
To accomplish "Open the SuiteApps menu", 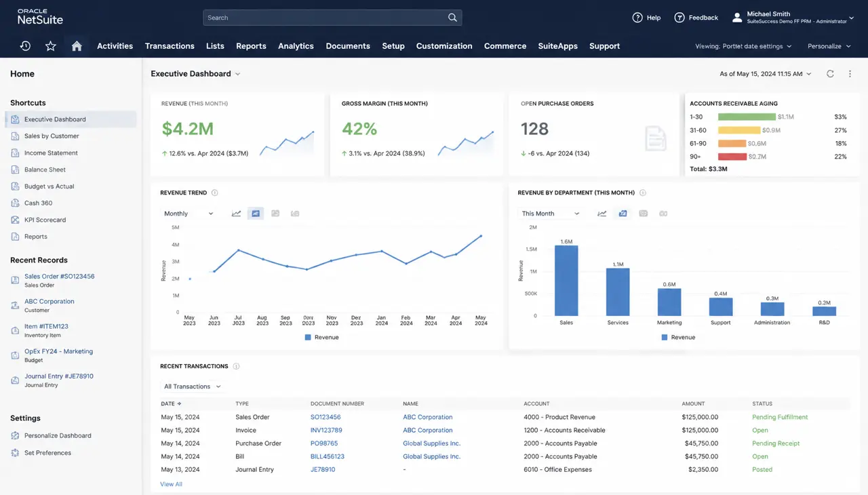I will coord(557,46).
